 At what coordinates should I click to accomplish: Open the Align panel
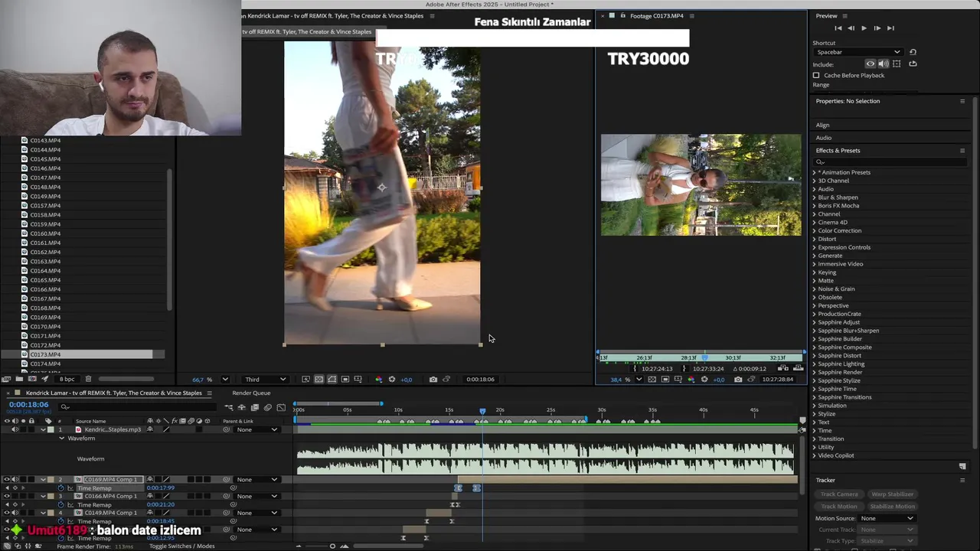822,126
